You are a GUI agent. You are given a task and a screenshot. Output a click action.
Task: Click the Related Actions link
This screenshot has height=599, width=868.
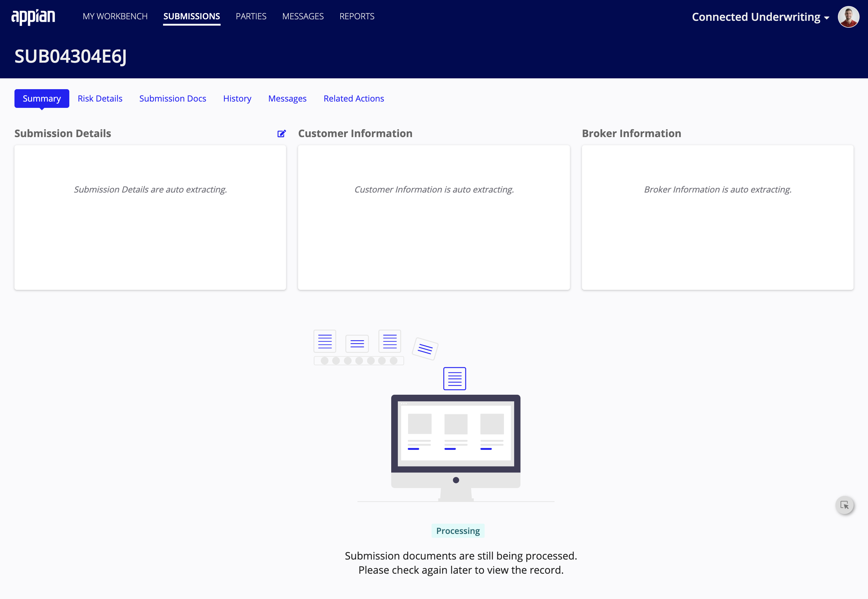(353, 98)
